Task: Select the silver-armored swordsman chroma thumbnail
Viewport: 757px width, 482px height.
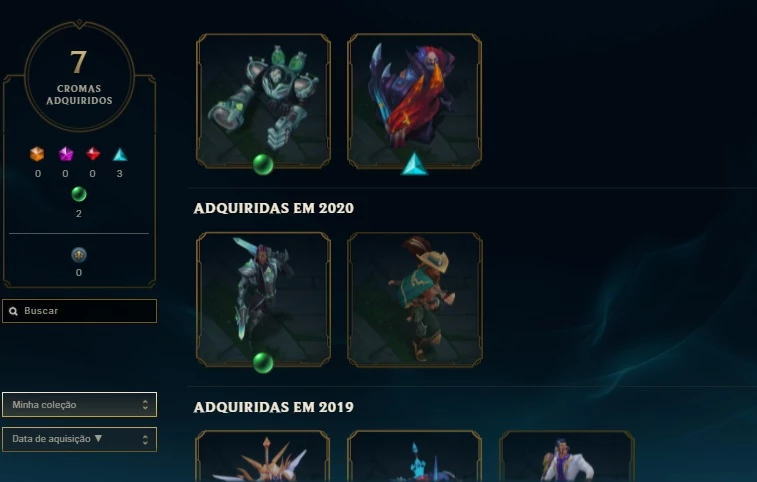Action: [x=263, y=299]
